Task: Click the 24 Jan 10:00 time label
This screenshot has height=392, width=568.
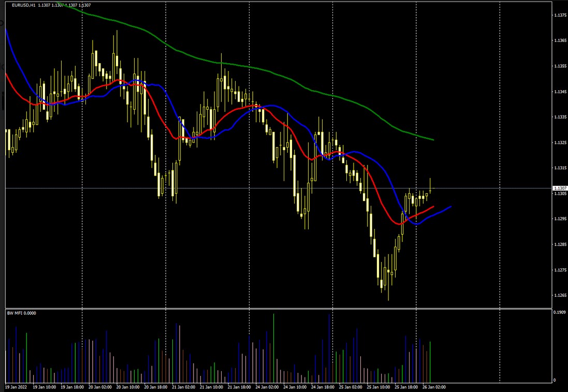Action: [x=295, y=387]
